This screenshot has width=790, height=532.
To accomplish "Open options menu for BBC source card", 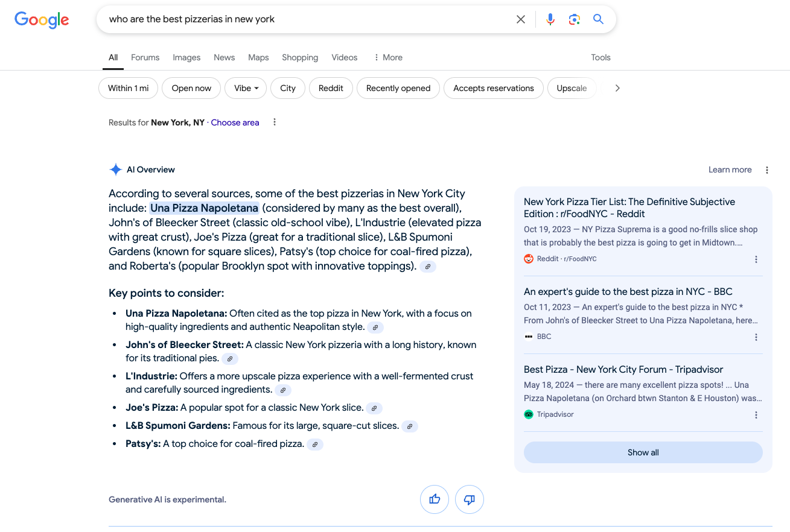I will tap(756, 337).
